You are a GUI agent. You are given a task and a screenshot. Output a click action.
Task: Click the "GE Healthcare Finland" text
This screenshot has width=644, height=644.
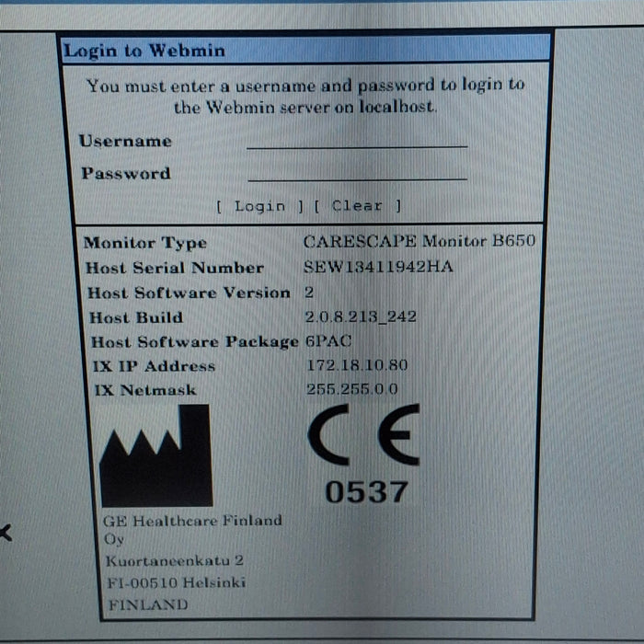coord(192,521)
